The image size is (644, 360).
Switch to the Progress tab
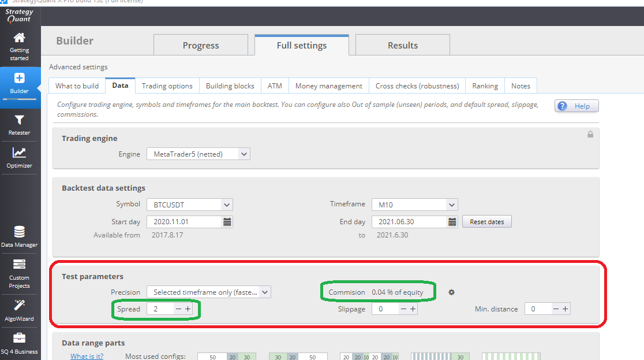201,45
